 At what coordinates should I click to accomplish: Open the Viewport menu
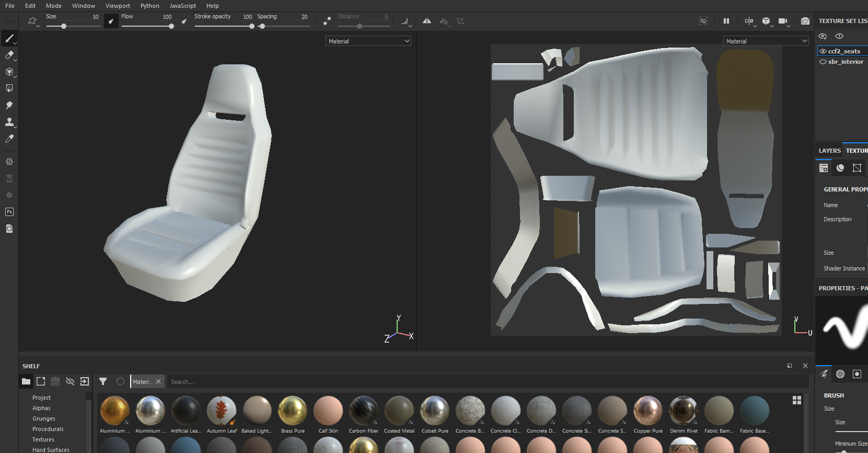pos(118,6)
